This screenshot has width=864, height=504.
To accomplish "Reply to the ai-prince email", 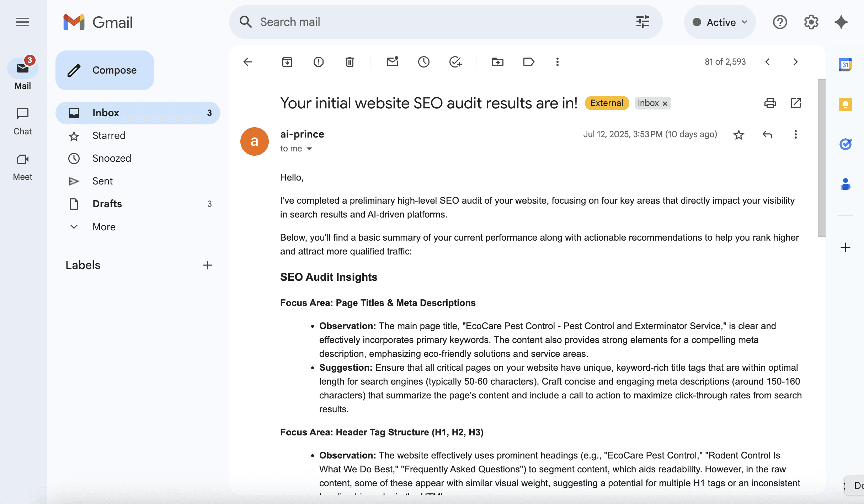I will [x=767, y=135].
